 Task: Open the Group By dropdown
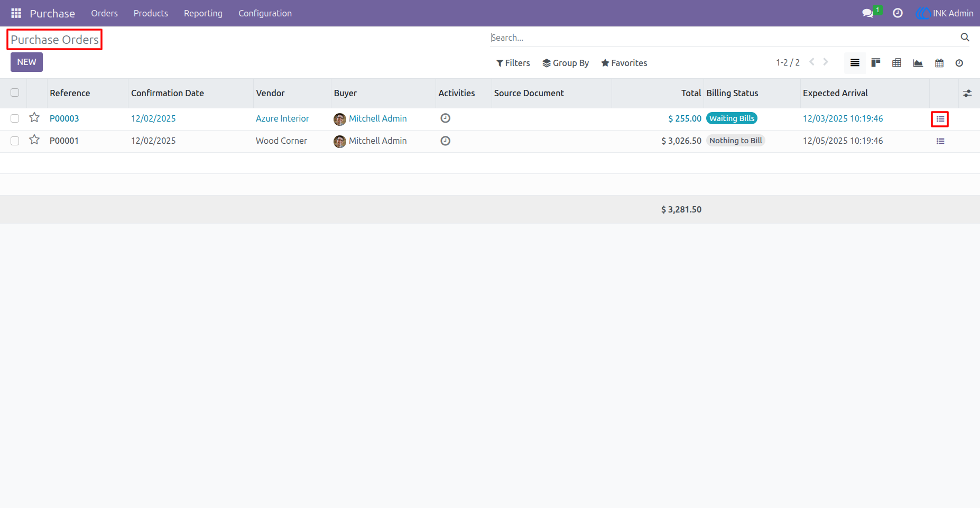click(x=566, y=63)
